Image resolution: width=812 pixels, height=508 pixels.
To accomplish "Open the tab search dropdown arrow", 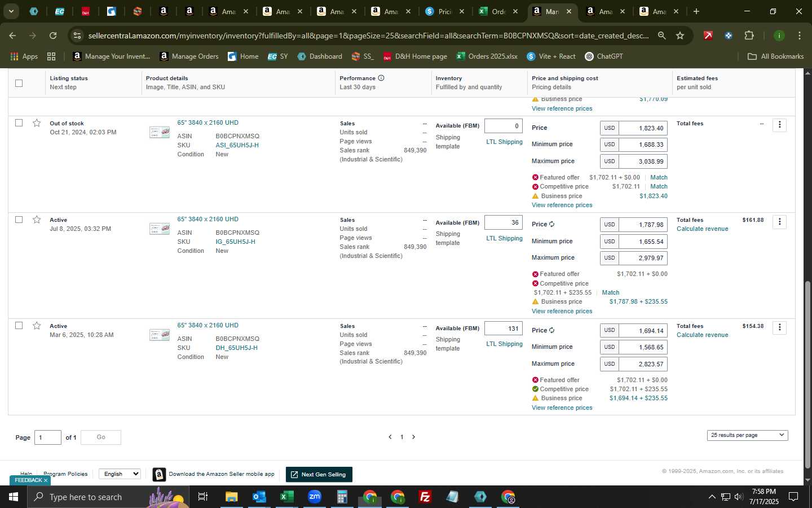I will (x=11, y=11).
